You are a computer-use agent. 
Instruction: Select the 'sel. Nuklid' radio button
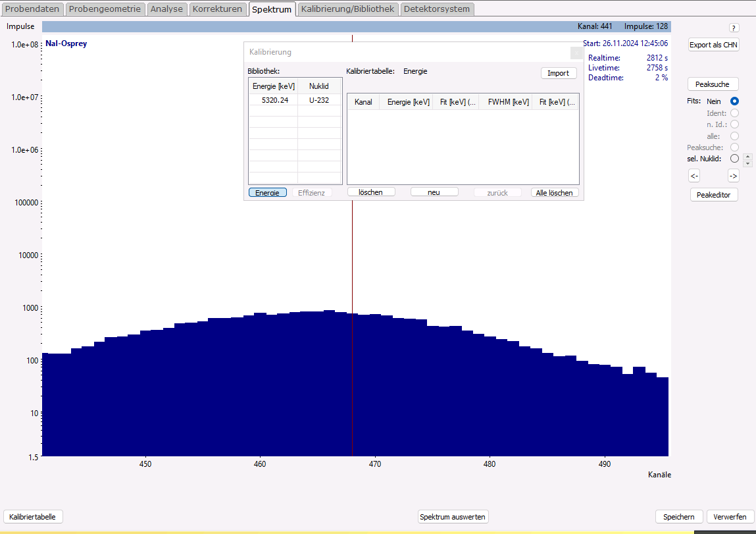(x=734, y=159)
